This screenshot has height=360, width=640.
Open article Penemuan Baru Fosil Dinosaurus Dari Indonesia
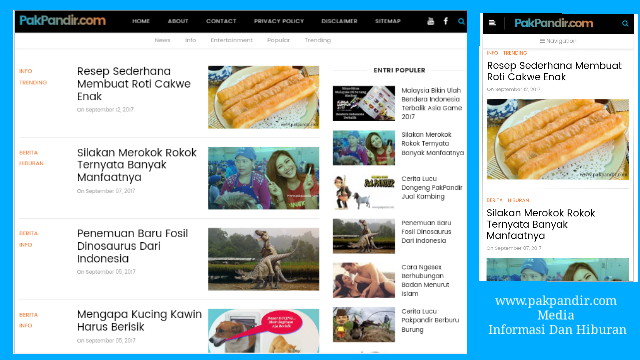point(133,246)
